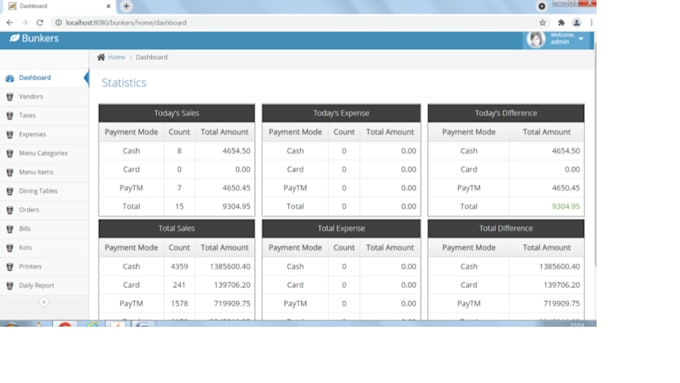
Task: Close the Dashboard browser tab
Action: point(108,6)
